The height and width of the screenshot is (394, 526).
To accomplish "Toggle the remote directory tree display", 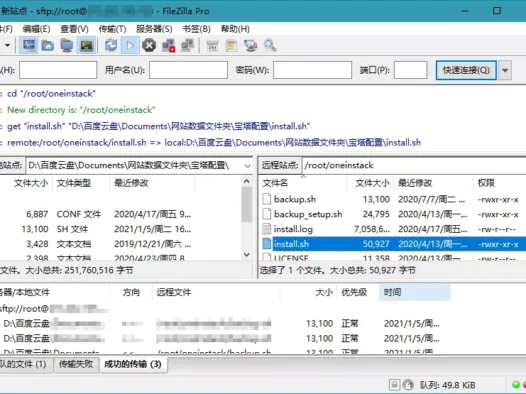I will click(67, 45).
